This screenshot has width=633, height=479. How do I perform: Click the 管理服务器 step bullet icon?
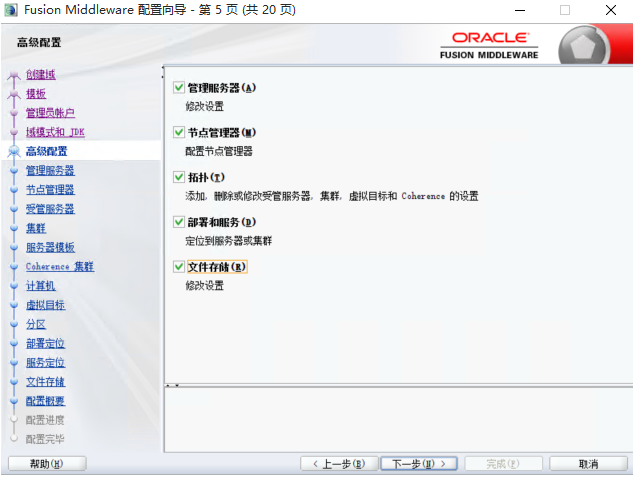[14, 171]
